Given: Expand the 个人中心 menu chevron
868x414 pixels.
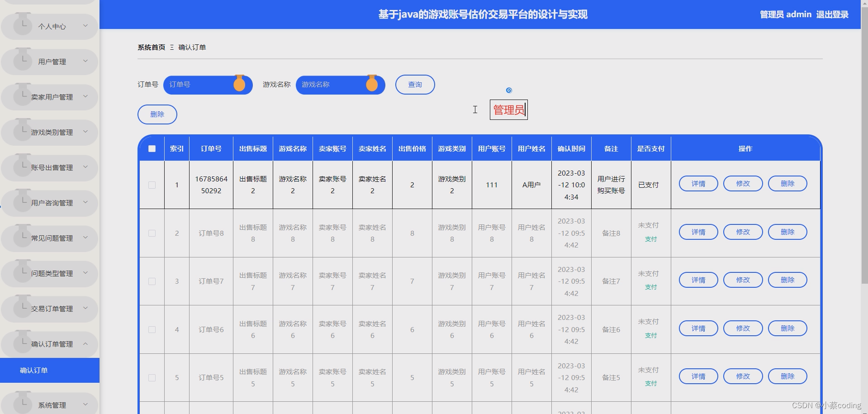Looking at the screenshot, I should (85, 26).
